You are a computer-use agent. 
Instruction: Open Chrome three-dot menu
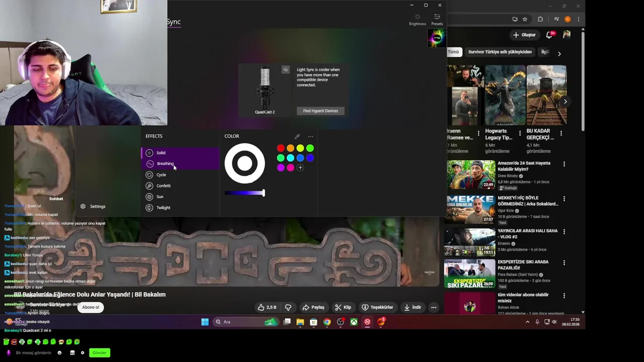click(x=578, y=19)
